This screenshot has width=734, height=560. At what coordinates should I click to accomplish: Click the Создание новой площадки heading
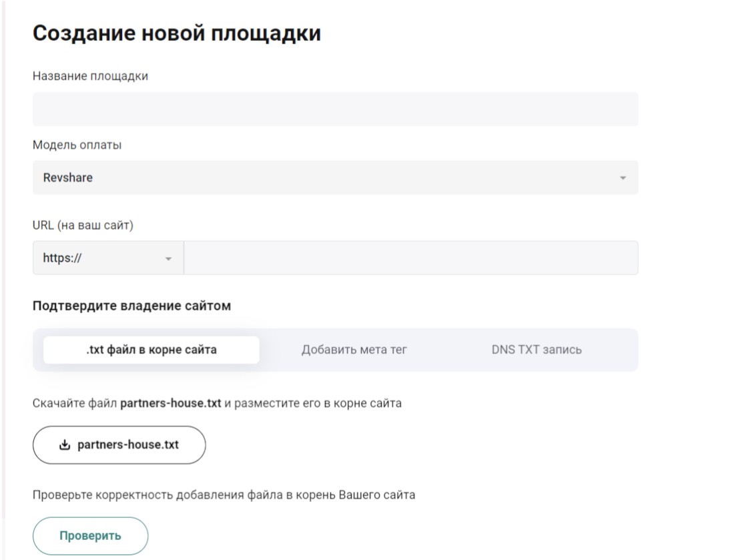click(x=176, y=32)
